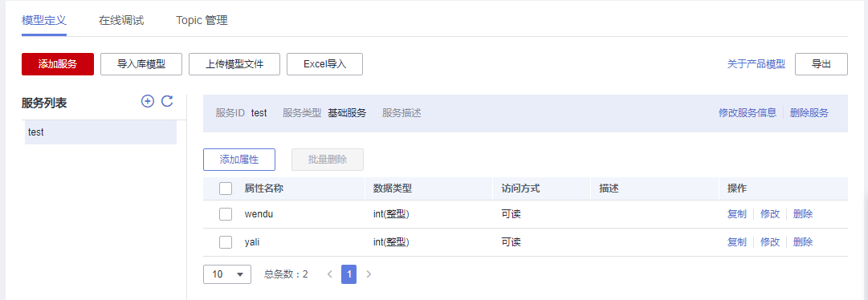The height and width of the screenshot is (300, 868).
Task: Click the 导出 button
Action: point(821,64)
